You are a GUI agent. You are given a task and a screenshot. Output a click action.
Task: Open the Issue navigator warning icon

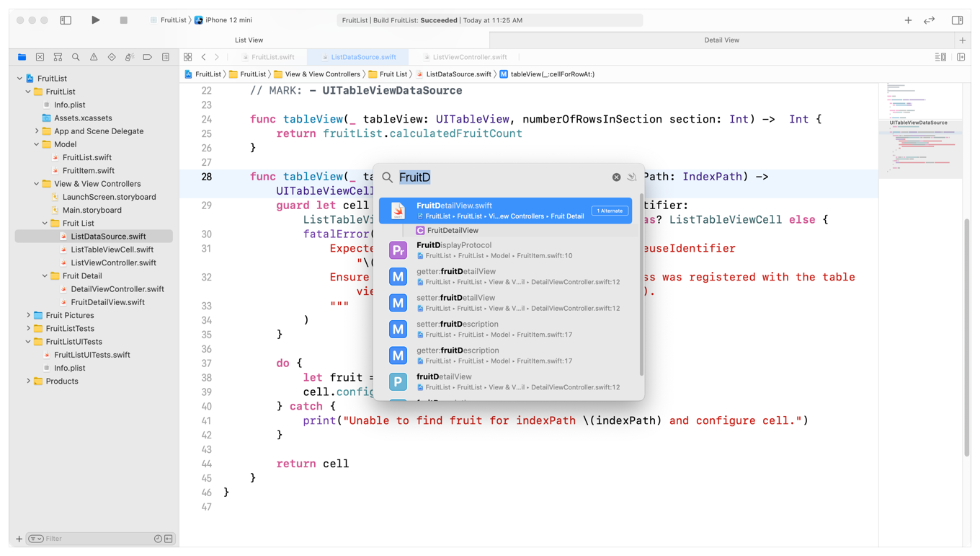tap(94, 57)
